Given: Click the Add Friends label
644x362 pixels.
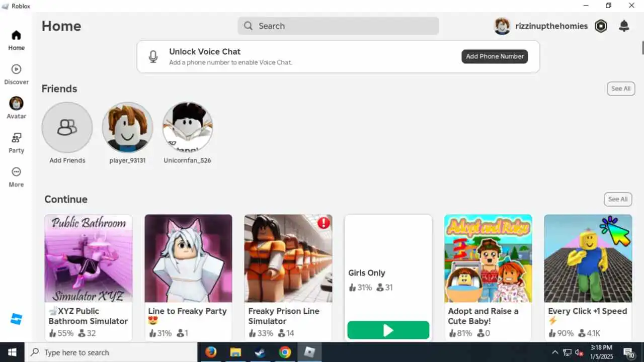Looking at the screenshot, I should tap(67, 160).
